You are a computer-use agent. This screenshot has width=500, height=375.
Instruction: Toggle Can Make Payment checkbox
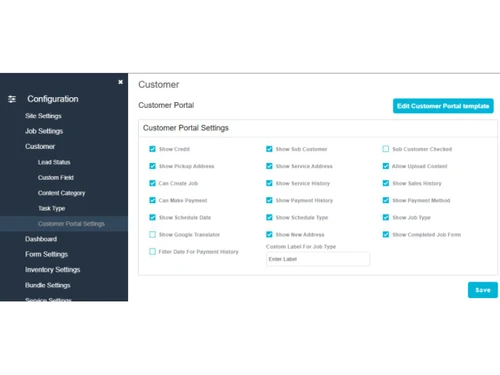pyautogui.click(x=152, y=200)
